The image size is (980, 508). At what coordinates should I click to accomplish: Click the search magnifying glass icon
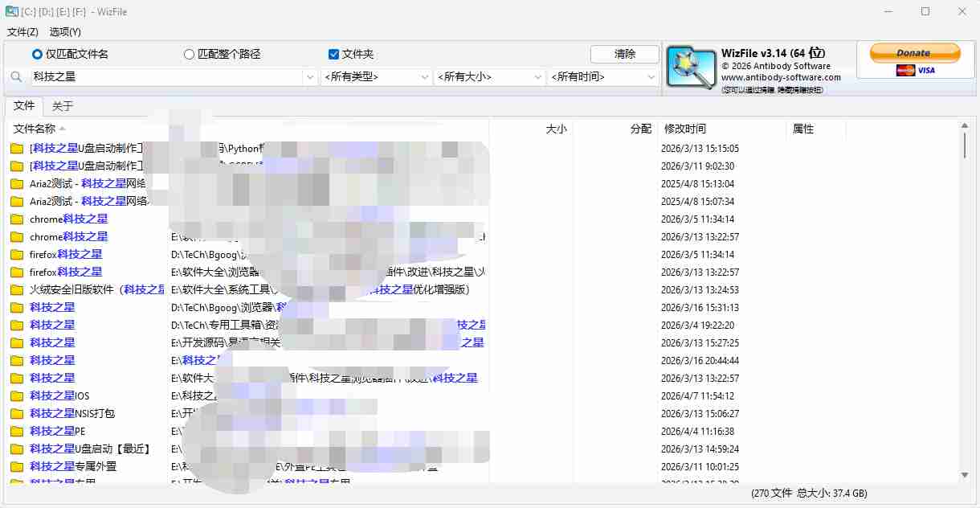(16, 77)
